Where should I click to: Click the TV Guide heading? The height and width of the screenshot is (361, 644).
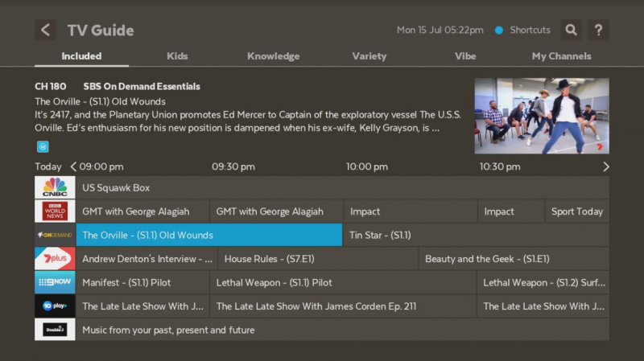pyautogui.click(x=101, y=30)
